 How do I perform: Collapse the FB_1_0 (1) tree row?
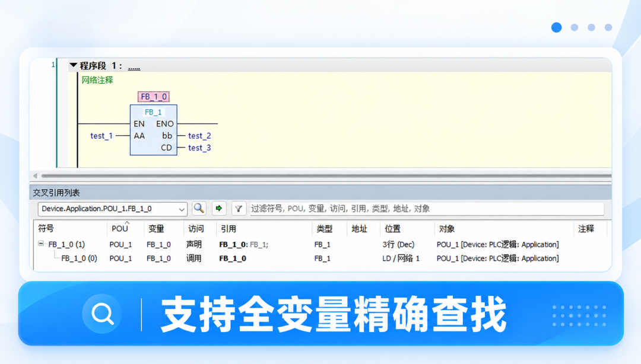click(41, 244)
